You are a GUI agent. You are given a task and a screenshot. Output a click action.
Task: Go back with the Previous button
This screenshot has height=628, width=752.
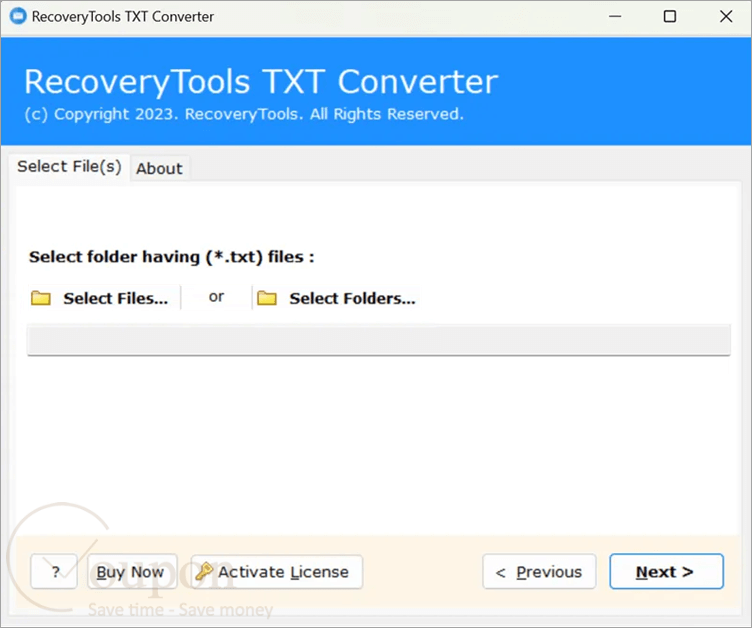[x=539, y=571]
